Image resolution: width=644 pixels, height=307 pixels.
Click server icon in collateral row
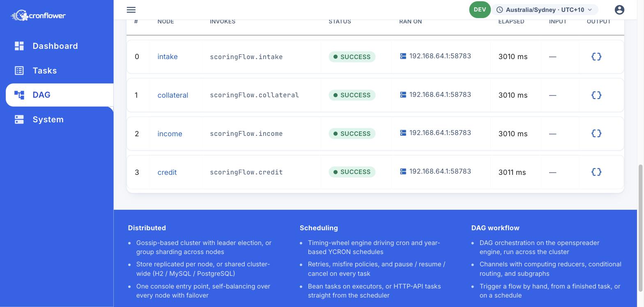[x=403, y=95]
